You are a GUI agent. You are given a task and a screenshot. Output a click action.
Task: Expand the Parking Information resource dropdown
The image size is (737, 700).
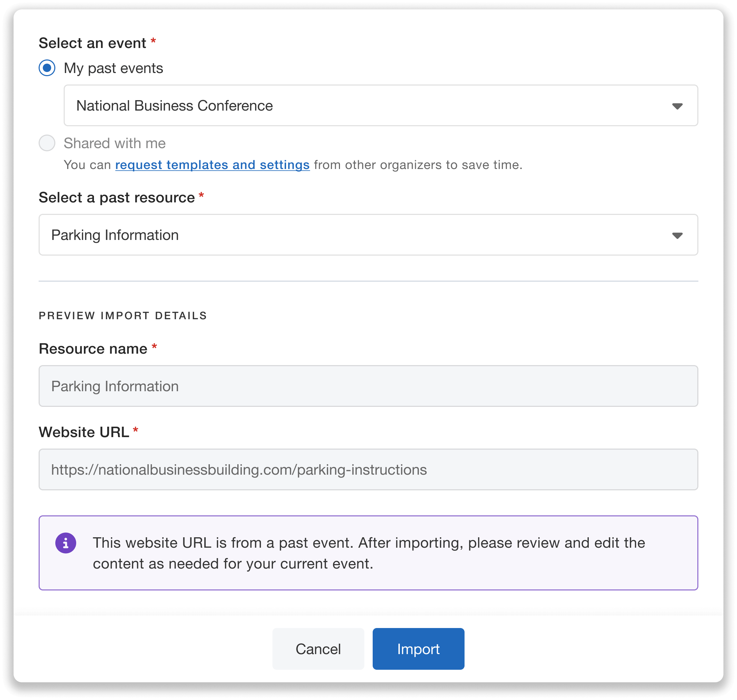(368, 235)
